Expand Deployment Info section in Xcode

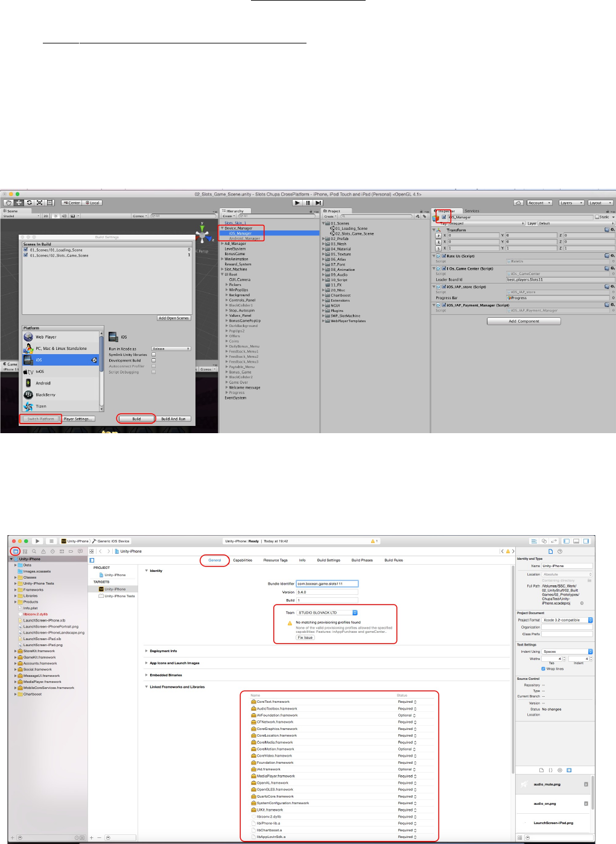point(147,651)
